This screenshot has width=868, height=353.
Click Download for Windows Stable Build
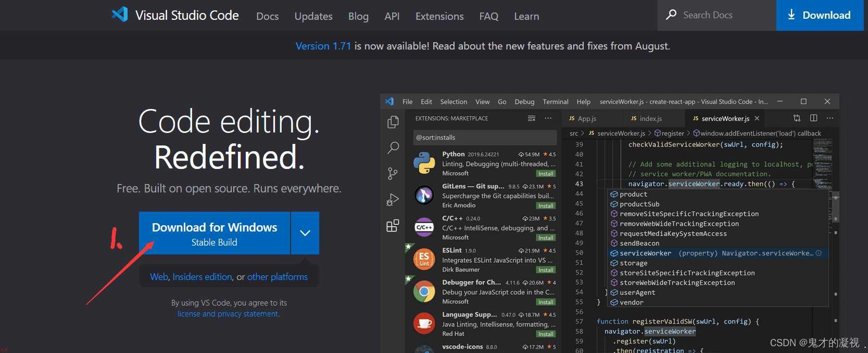(x=215, y=233)
